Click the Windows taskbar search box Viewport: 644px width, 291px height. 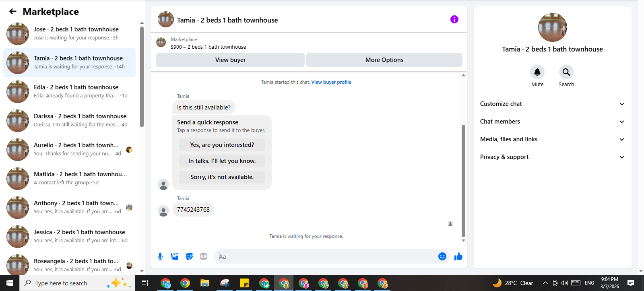(x=77, y=283)
